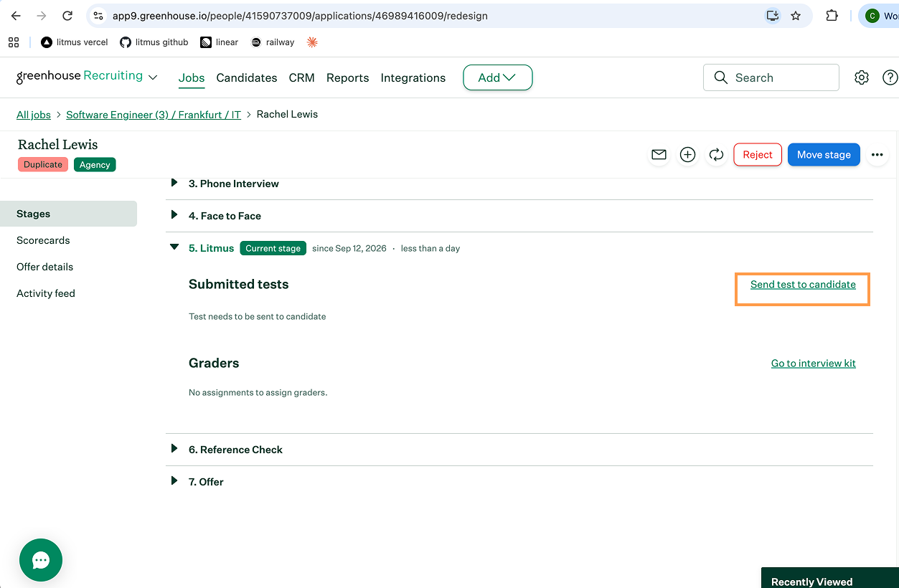The width and height of the screenshot is (899, 588).
Task: Select Stages in the left sidebar
Action: [x=69, y=214]
